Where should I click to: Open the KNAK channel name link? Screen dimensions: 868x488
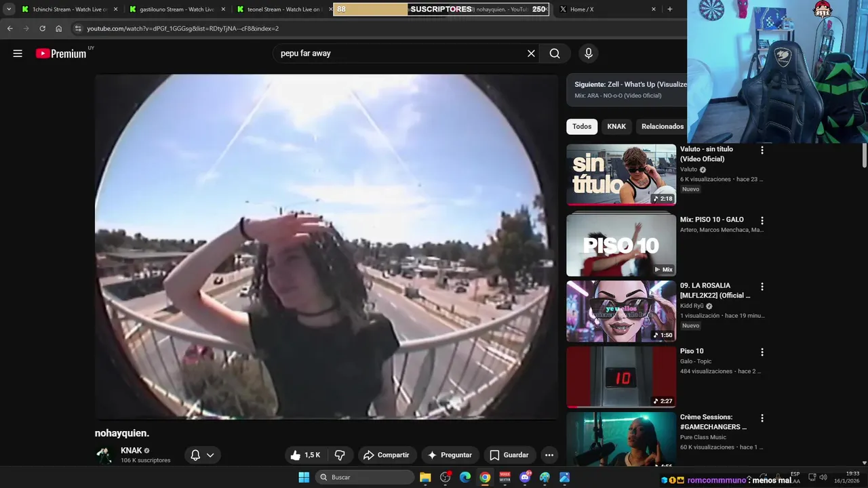click(x=132, y=451)
